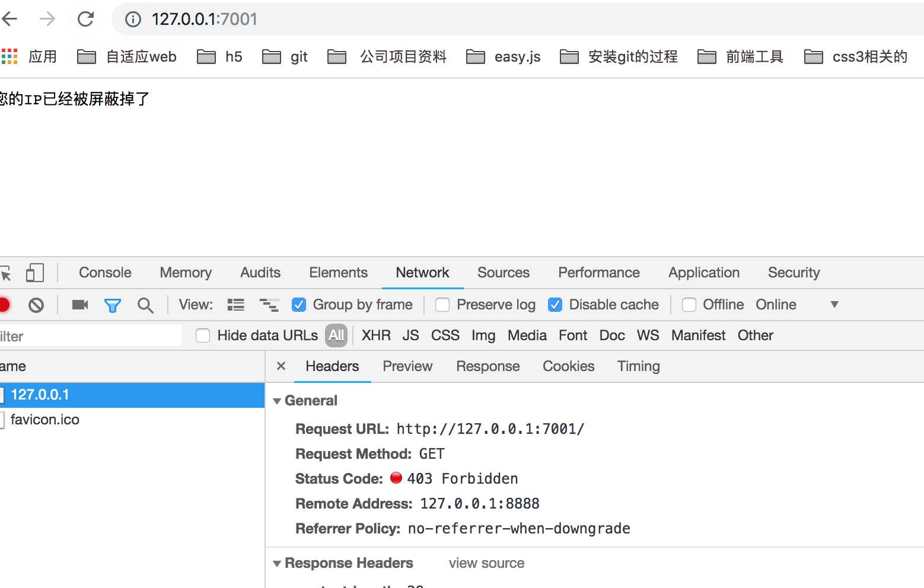Open the Cookies detail tab
Image resolution: width=924 pixels, height=588 pixels.
[x=568, y=366]
